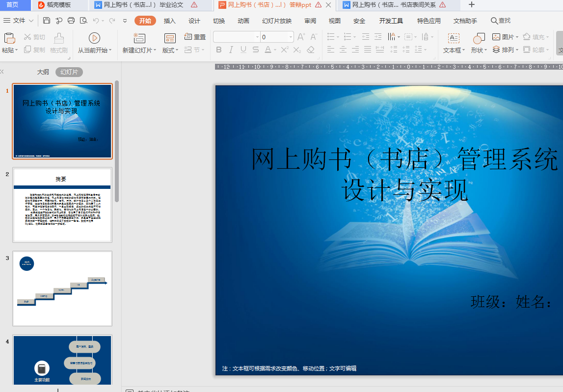Click the Print icon in quick access toolbar
This screenshot has width=563, height=392.
[71, 21]
